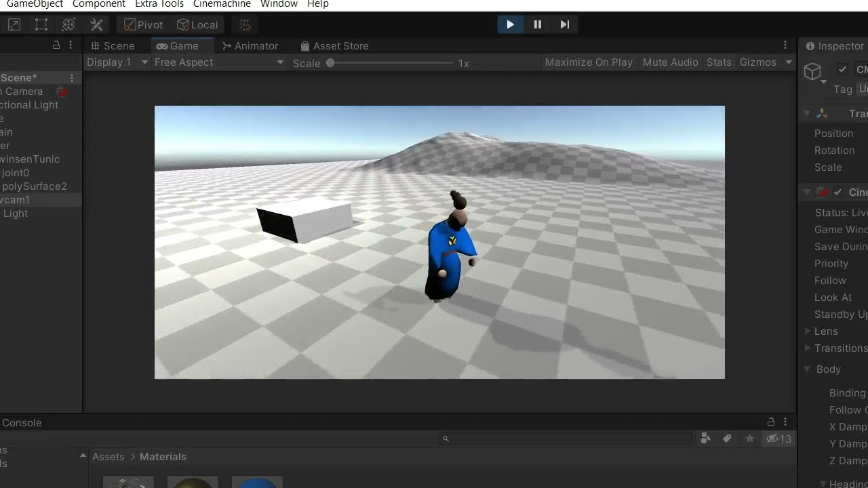868x488 pixels.
Task: Stop play mode with the Play button
Action: (x=510, y=25)
